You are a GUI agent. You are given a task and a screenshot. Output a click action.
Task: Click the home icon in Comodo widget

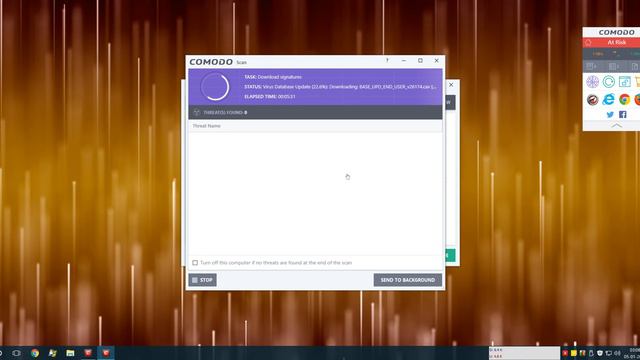[588, 42]
